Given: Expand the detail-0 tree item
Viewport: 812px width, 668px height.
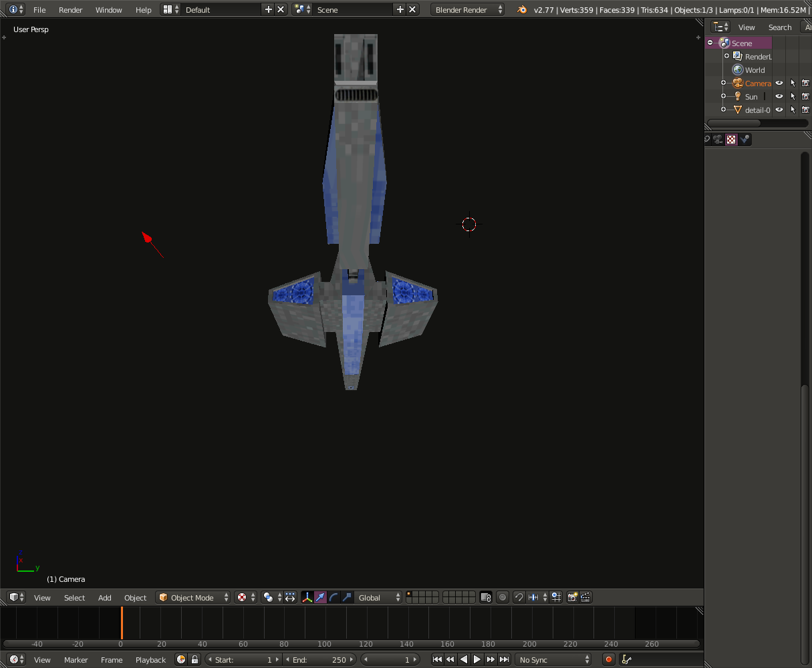Looking at the screenshot, I should point(723,110).
